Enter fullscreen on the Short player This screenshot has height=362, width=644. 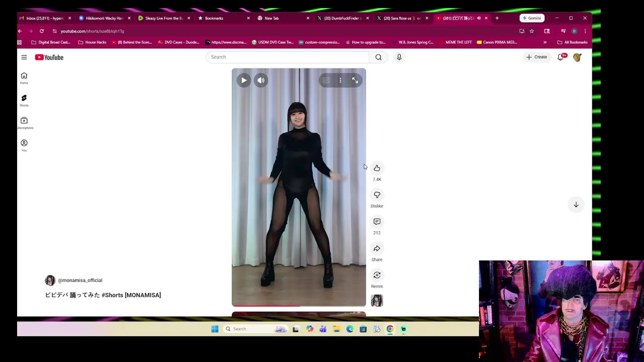click(355, 80)
